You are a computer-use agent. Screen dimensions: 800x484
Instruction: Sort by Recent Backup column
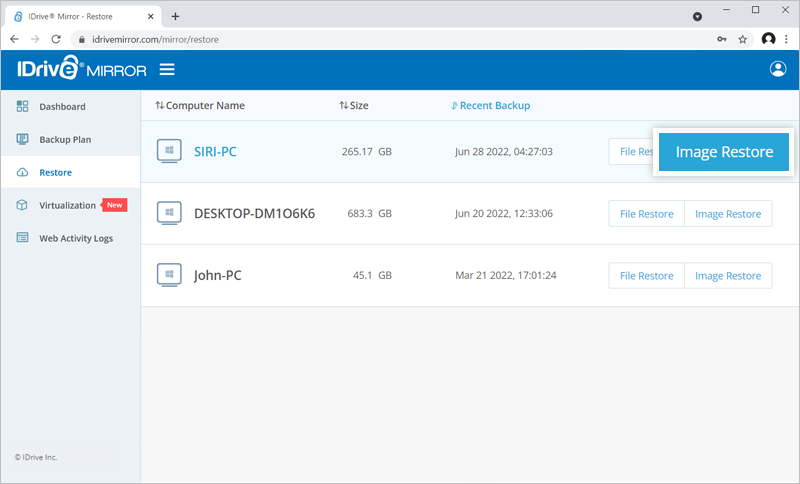point(490,106)
